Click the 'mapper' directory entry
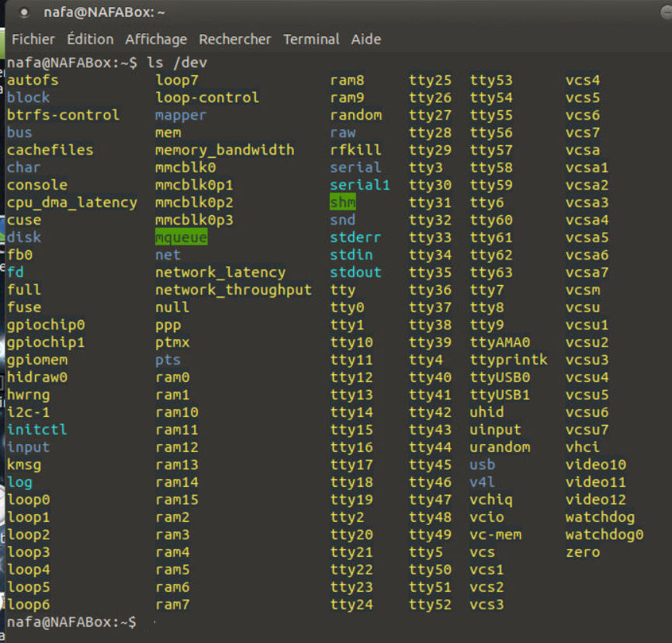Viewport: 672px width, 643px height. pos(181,116)
